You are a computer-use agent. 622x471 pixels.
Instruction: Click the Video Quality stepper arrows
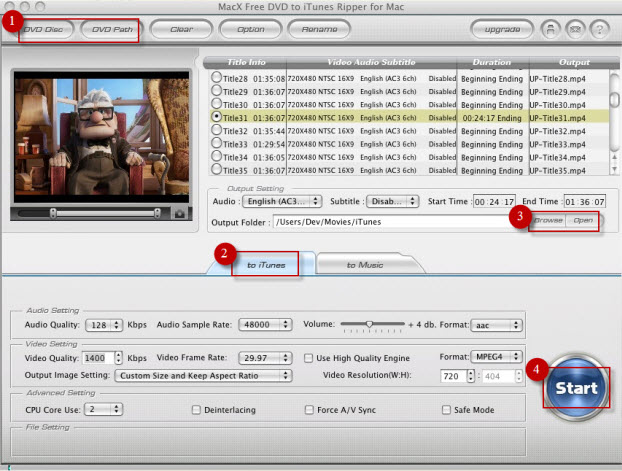(118, 358)
